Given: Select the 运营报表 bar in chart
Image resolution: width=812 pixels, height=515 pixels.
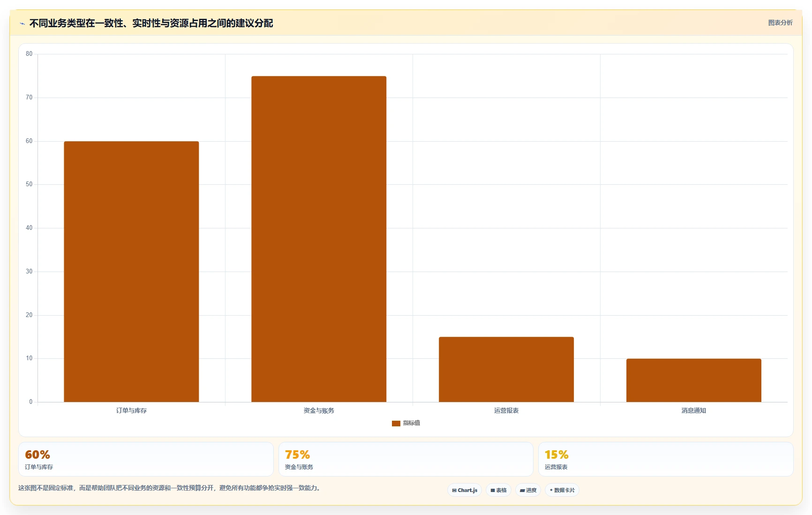Looking at the screenshot, I should 506,370.
